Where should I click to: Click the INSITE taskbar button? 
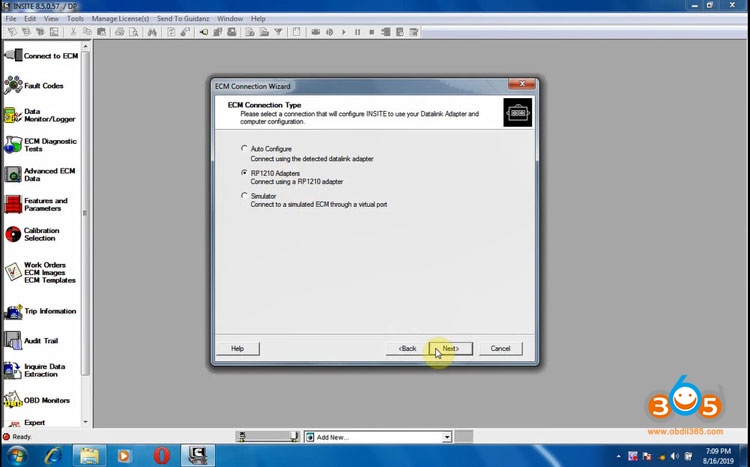point(198,456)
